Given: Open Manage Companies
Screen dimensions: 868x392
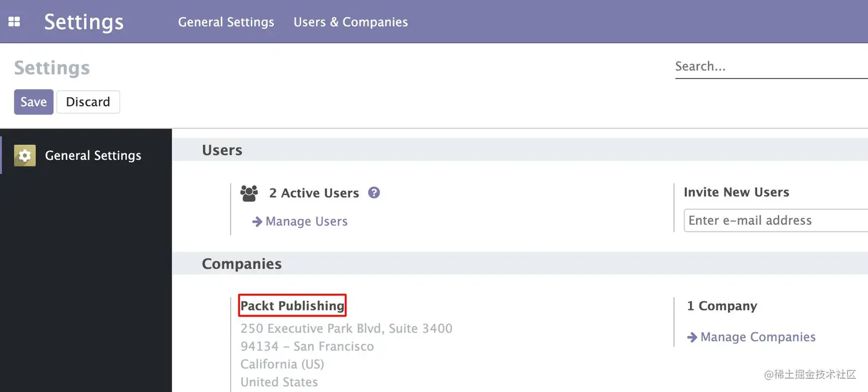Looking at the screenshot, I should (x=758, y=337).
